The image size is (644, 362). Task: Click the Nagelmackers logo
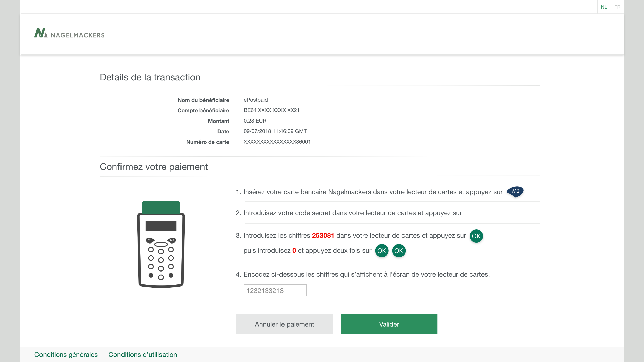point(69,33)
